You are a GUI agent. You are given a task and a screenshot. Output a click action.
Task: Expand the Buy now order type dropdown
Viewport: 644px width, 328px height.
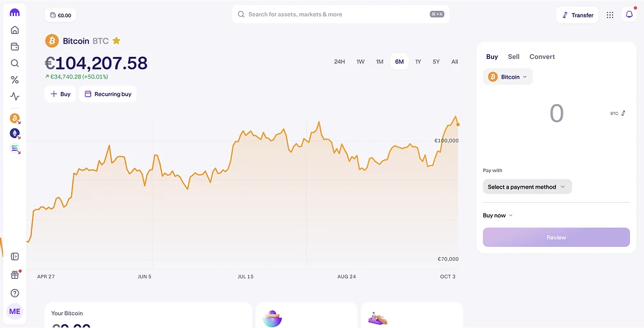click(x=498, y=215)
